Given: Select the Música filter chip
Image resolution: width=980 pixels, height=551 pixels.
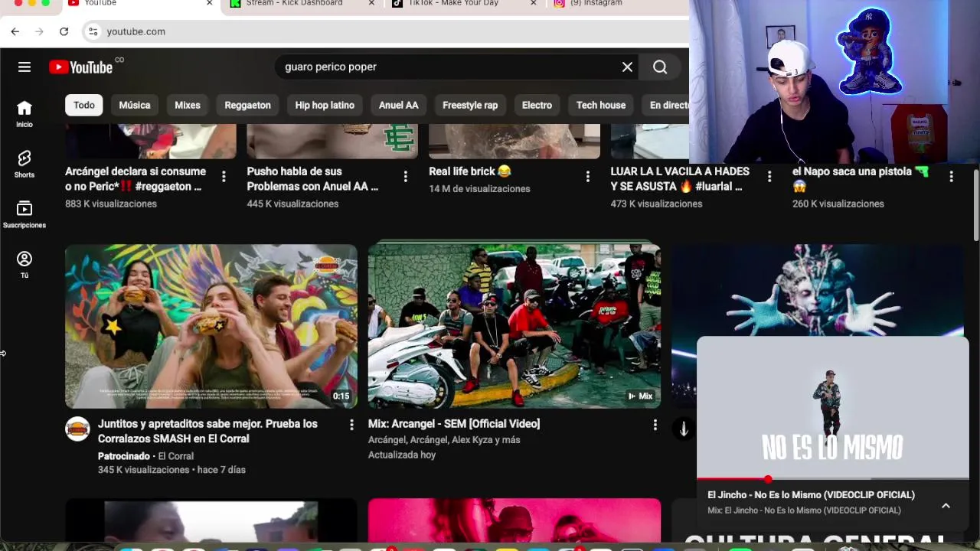Looking at the screenshot, I should tap(135, 105).
